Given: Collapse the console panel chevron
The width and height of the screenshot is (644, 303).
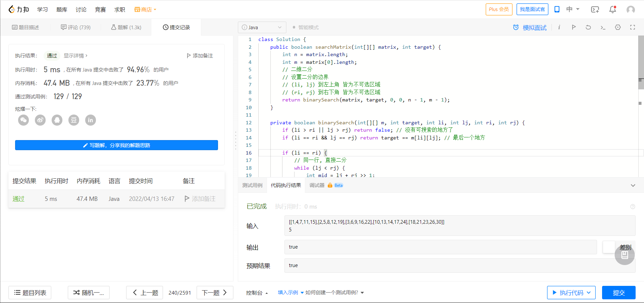Looking at the screenshot, I should point(633,185).
